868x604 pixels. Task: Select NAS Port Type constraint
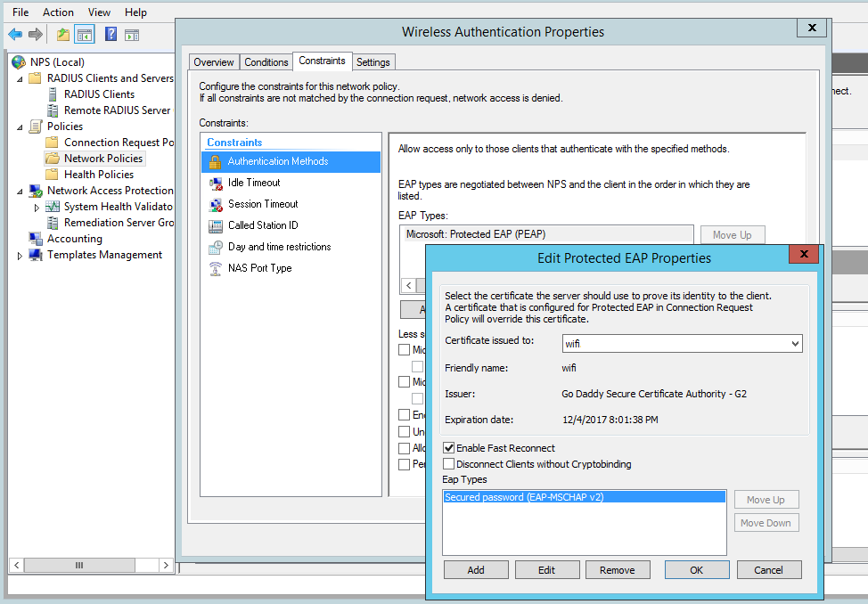click(x=259, y=268)
